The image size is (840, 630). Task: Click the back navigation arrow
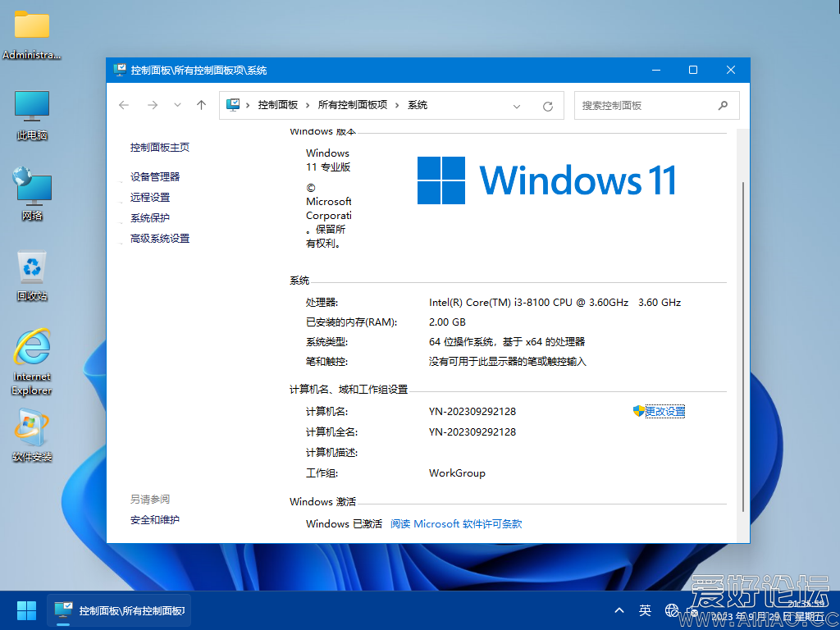click(123, 105)
